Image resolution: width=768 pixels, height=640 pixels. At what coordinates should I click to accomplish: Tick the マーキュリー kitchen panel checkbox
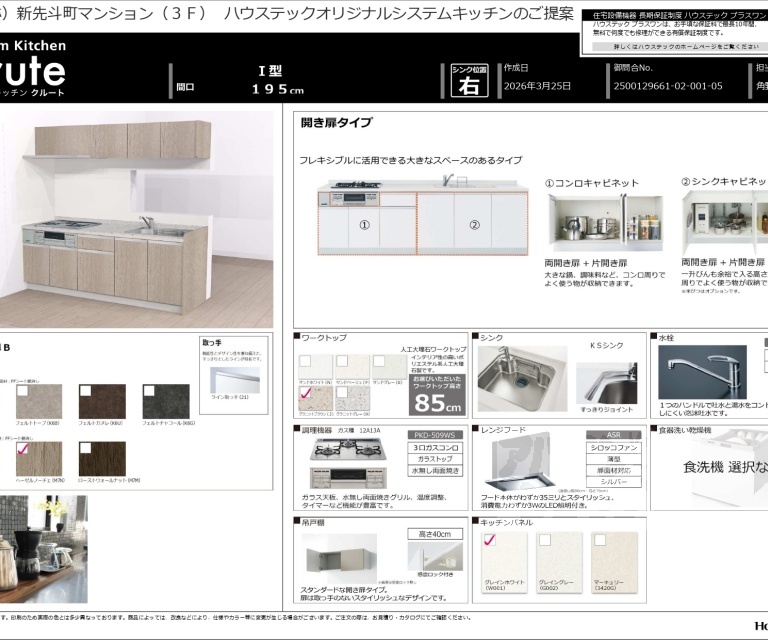pyautogui.click(x=600, y=540)
